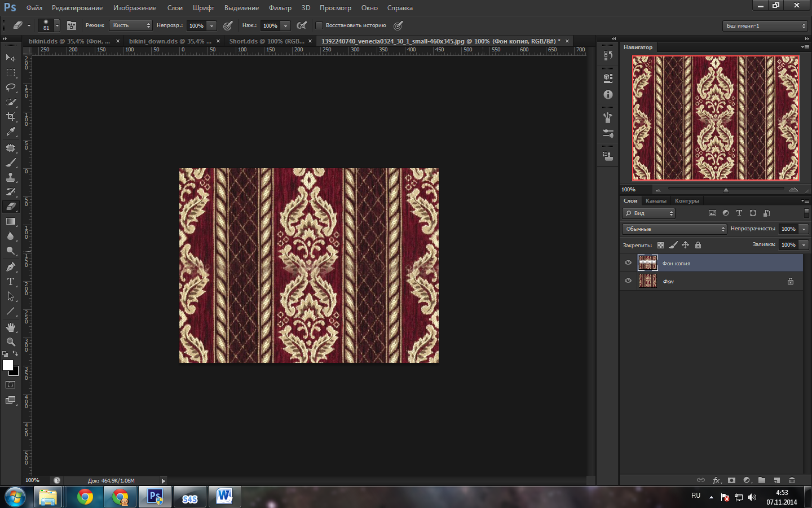Select the Lasso tool
812x508 pixels.
point(11,87)
